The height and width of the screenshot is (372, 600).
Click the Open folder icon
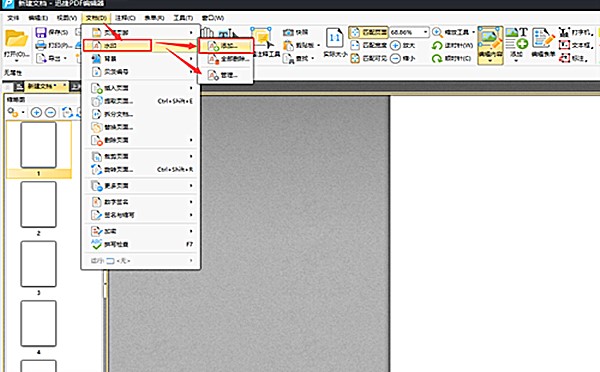tap(16, 39)
